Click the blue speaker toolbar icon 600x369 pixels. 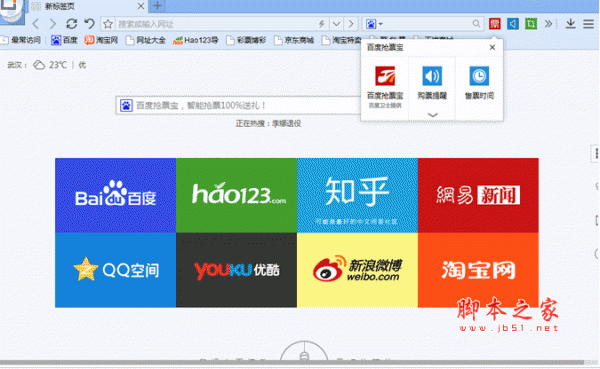pos(513,24)
